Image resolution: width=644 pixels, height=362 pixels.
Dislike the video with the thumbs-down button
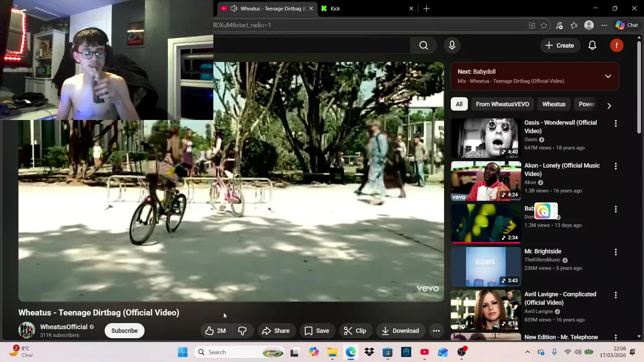243,330
